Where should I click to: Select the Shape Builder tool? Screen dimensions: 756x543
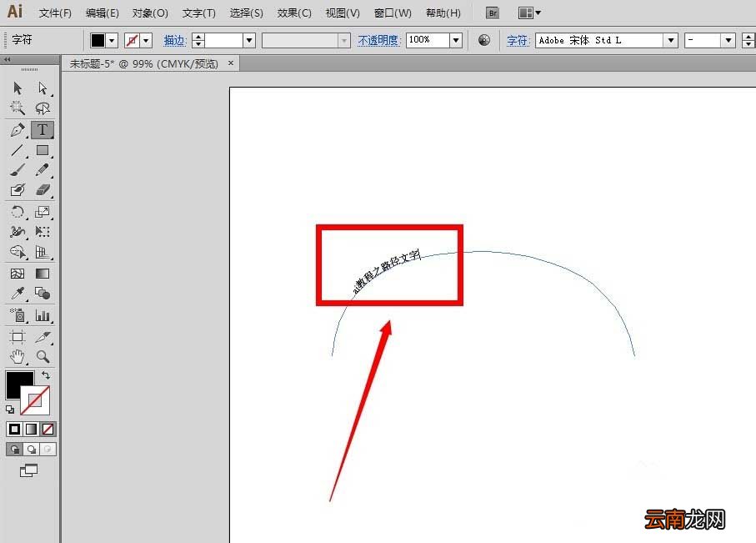coord(18,252)
